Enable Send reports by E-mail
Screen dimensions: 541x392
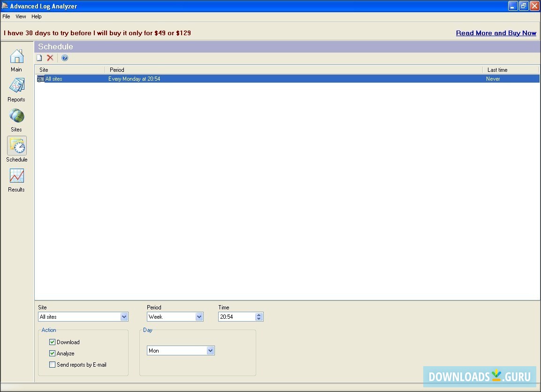[53, 365]
